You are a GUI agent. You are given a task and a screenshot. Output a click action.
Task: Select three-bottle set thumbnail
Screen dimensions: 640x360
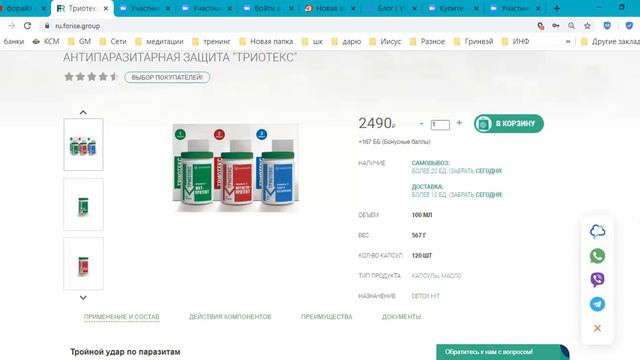[83, 144]
